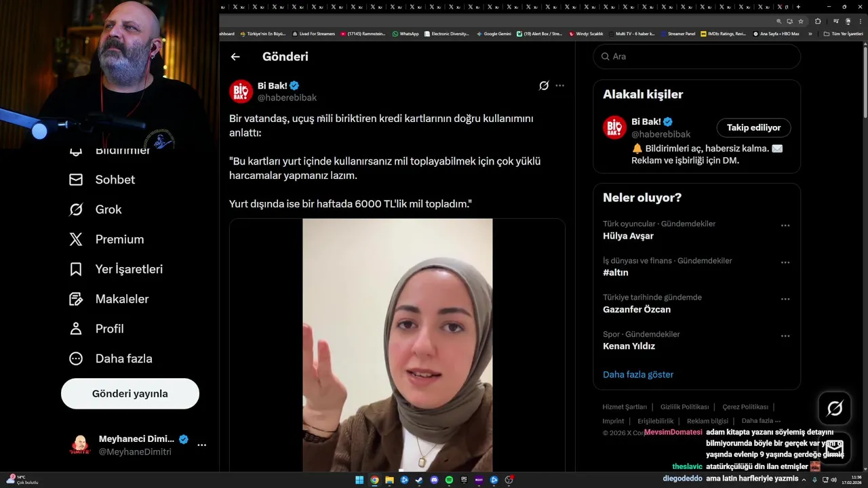Go to Profil page
The height and width of the screenshot is (488, 868).
(x=96, y=329)
